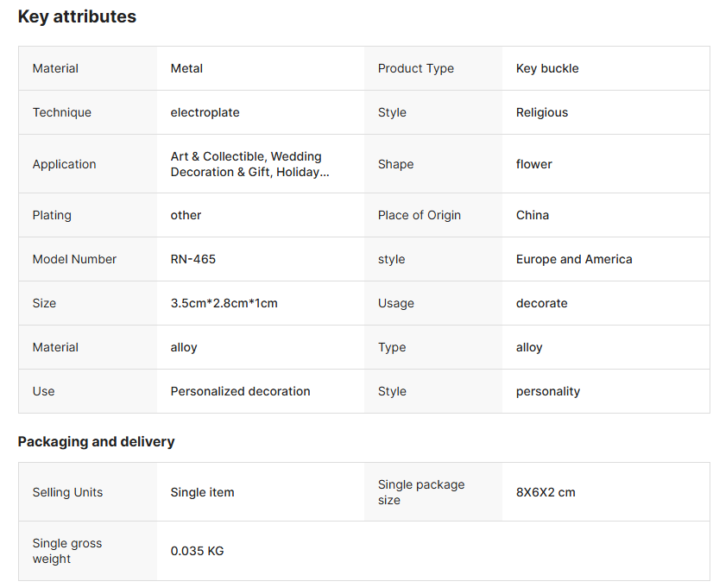
Task: Select Place of Origin China value
Action: point(532,215)
